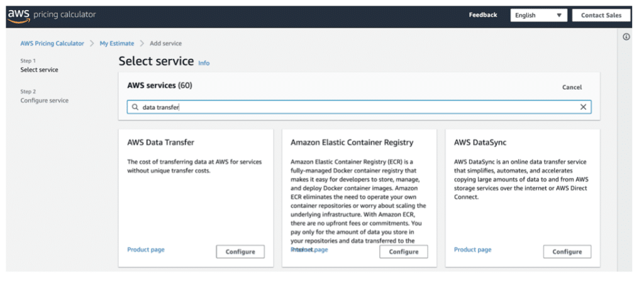The width and height of the screenshot is (644, 287).
Task: Click the search magnifier icon
Action: (135, 107)
